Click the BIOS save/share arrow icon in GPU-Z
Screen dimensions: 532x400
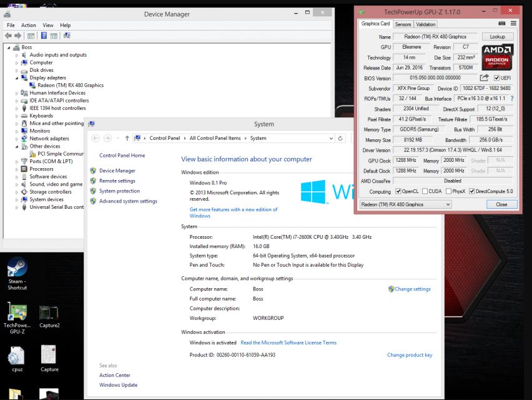click(484, 77)
